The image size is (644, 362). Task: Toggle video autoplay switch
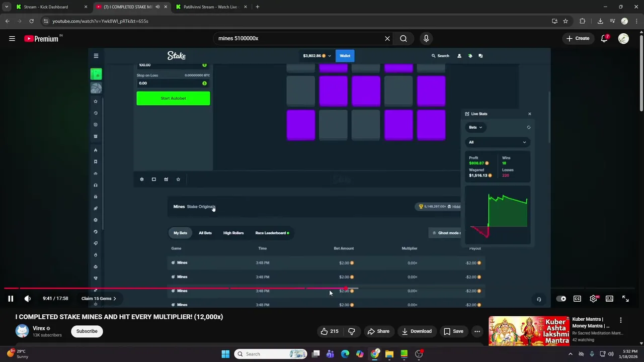coord(561,299)
